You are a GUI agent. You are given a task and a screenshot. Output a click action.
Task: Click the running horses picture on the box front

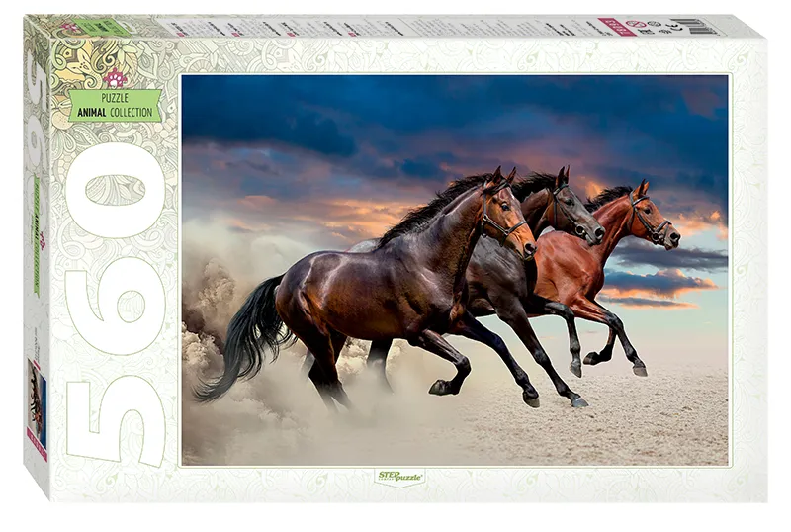tap(455, 270)
